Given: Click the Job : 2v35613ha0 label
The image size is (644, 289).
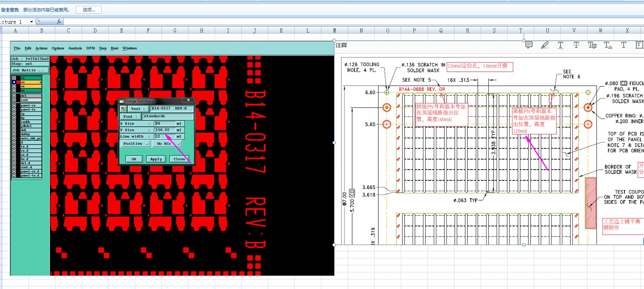Looking at the screenshot, I should tap(30, 59).
